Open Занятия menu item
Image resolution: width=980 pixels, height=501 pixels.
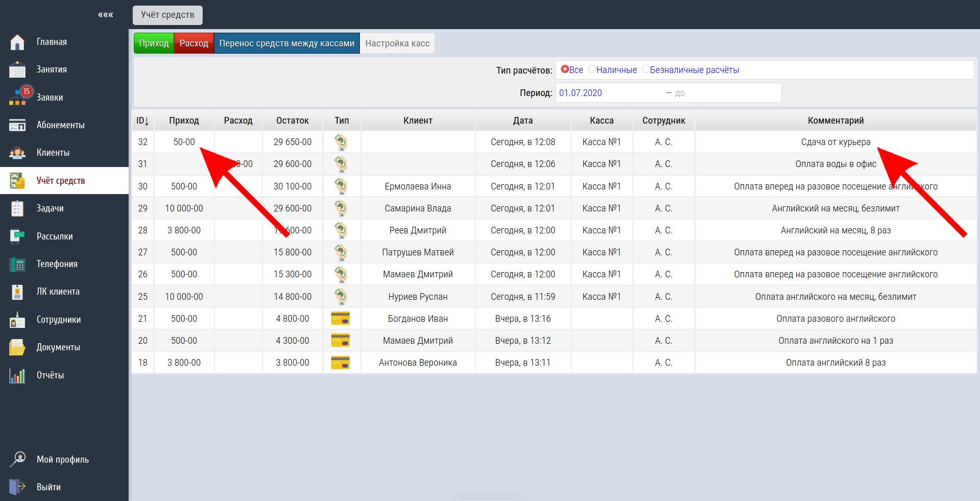(x=52, y=69)
